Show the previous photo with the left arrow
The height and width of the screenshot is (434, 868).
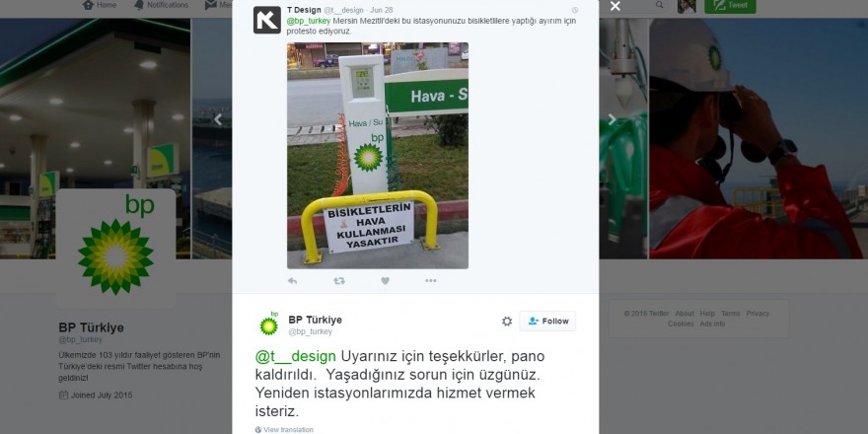pos(218,119)
